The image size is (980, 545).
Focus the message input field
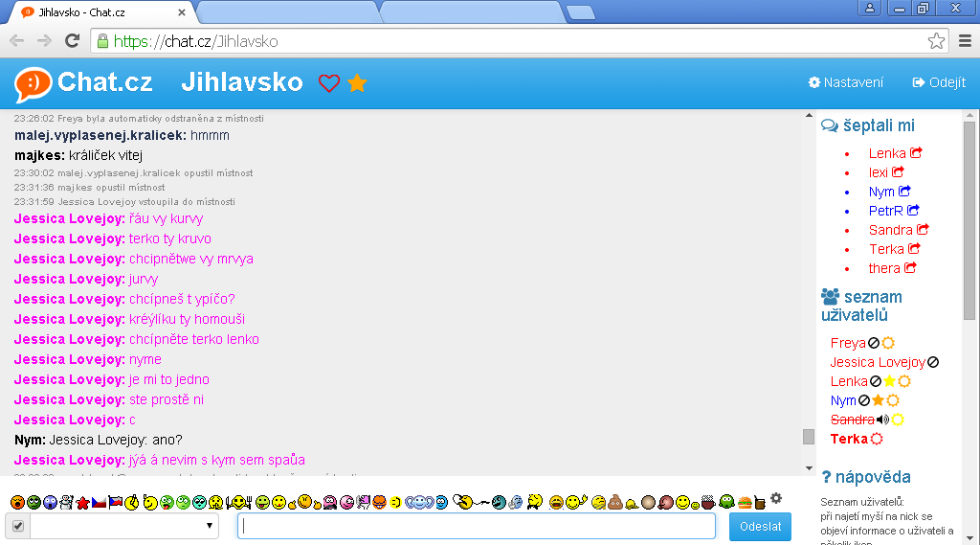[477, 526]
